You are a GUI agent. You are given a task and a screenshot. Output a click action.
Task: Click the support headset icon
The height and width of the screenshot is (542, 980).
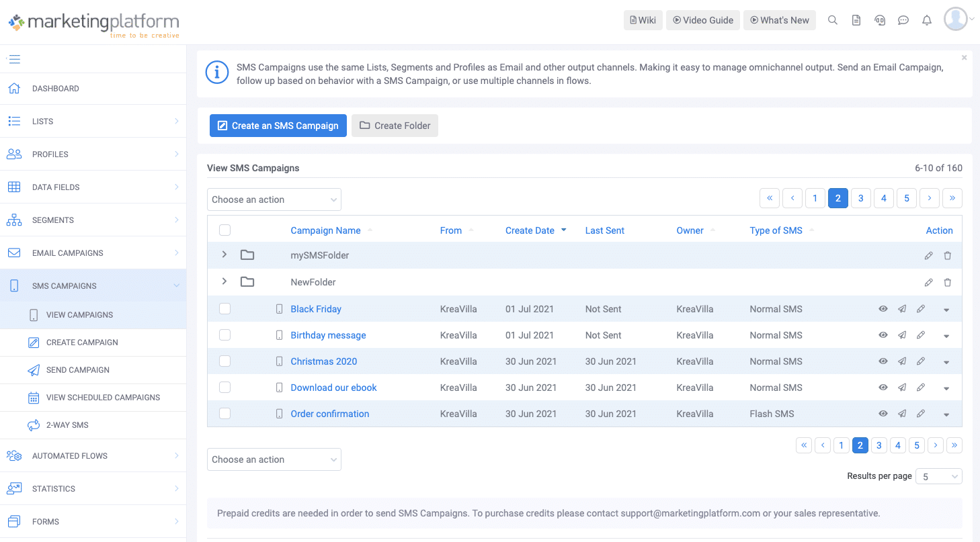[x=880, y=20]
